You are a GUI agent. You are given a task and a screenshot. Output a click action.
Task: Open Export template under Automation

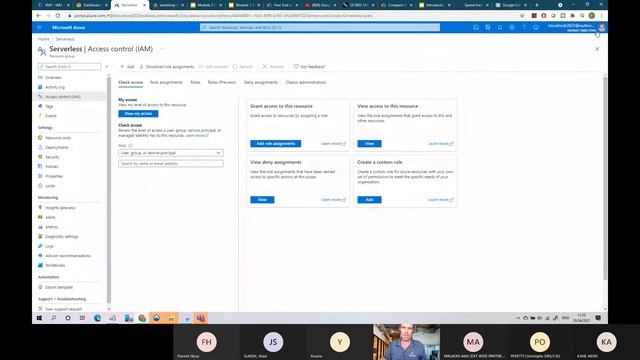point(59,287)
